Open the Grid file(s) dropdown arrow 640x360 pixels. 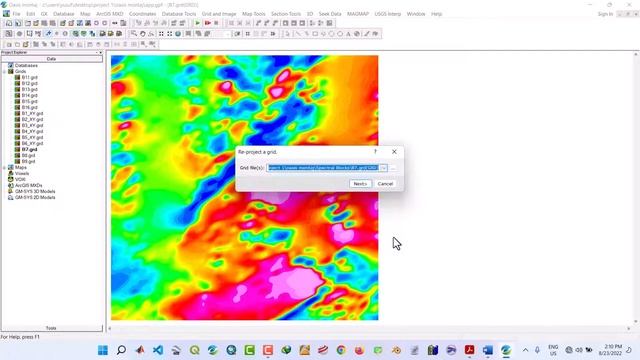(x=383, y=168)
